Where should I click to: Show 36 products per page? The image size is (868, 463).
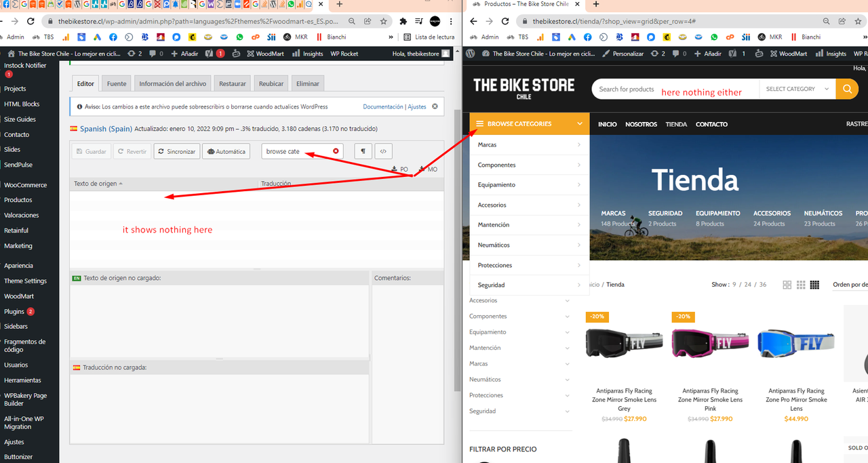point(763,285)
